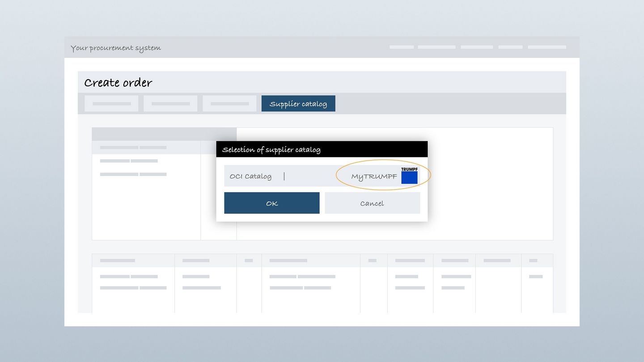The height and width of the screenshot is (362, 644).
Task: Open the placeholder tab directly left of Supplier catalog
Action: coord(229,104)
